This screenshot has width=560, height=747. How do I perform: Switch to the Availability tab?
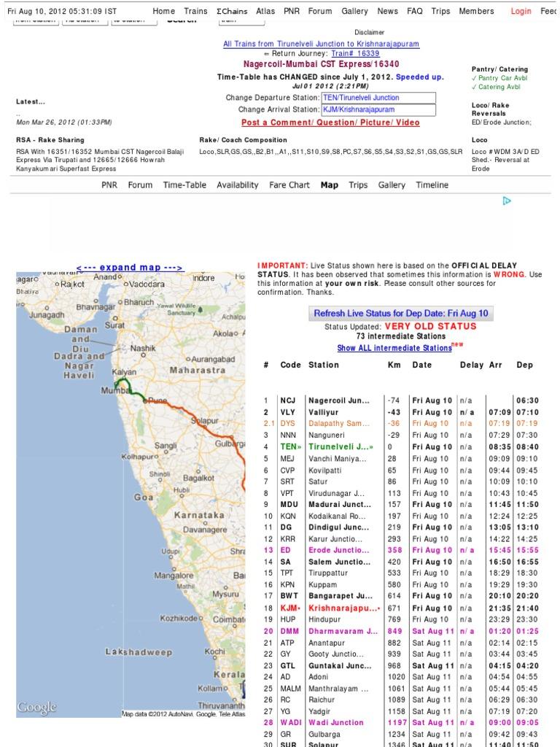pos(238,185)
